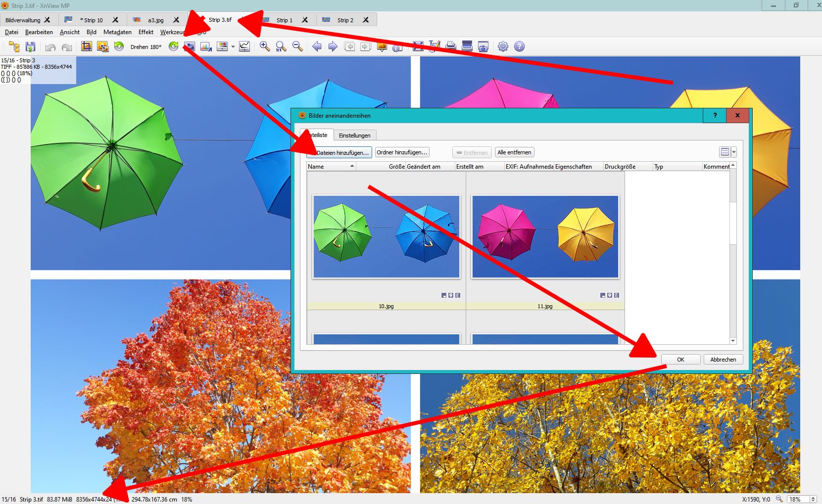Click the Drehen 180° button

pos(146,47)
